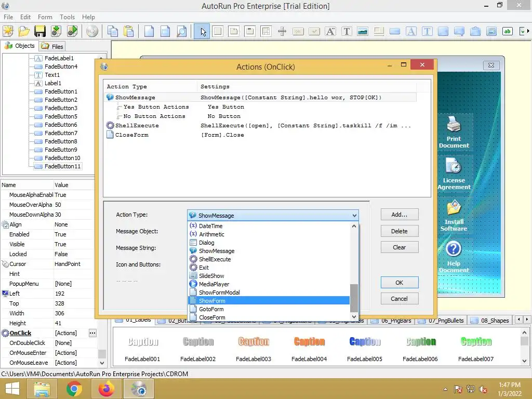Click the Windows Start button
Viewport: 532px width, 399px height.
(12, 389)
